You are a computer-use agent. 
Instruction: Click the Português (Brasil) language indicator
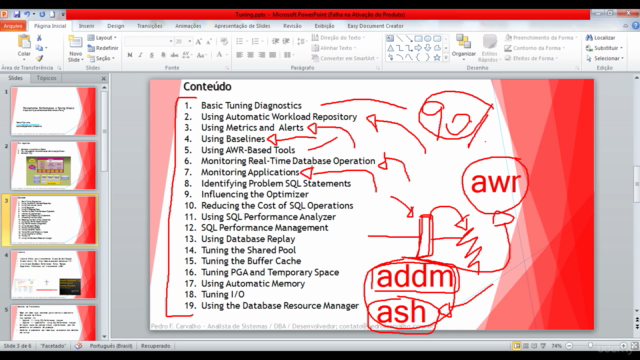pyautogui.click(x=111, y=346)
